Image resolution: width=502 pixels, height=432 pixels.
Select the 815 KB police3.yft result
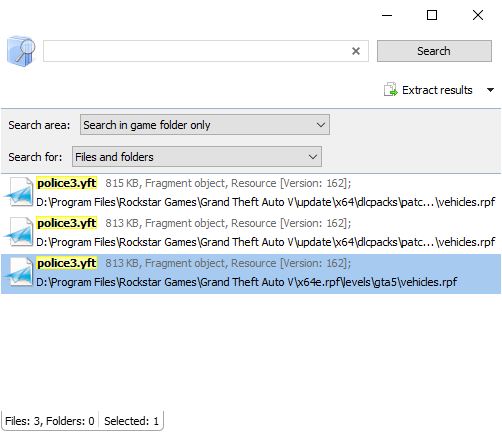pyautogui.click(x=251, y=193)
